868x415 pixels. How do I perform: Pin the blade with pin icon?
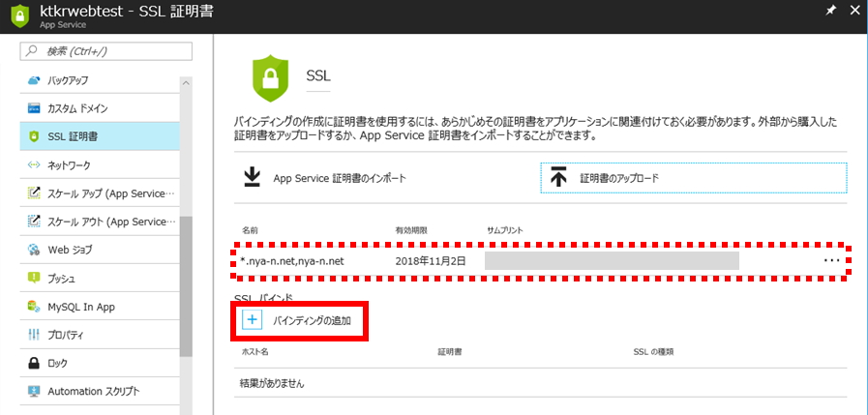(x=830, y=11)
